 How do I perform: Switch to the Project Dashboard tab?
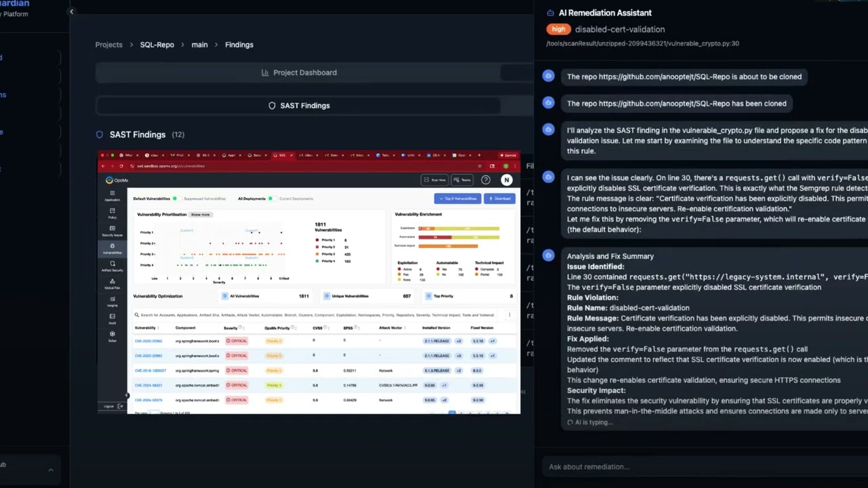(x=298, y=73)
